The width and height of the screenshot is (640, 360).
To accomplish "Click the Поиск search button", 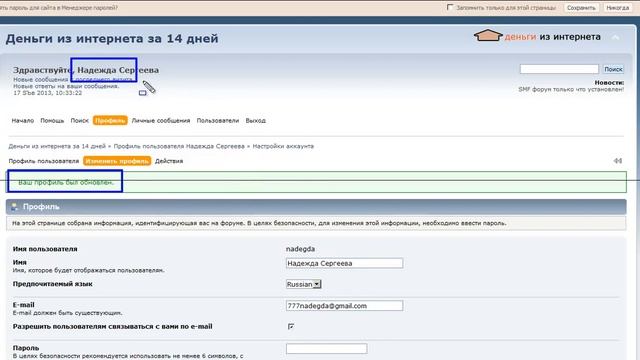I will 613,69.
